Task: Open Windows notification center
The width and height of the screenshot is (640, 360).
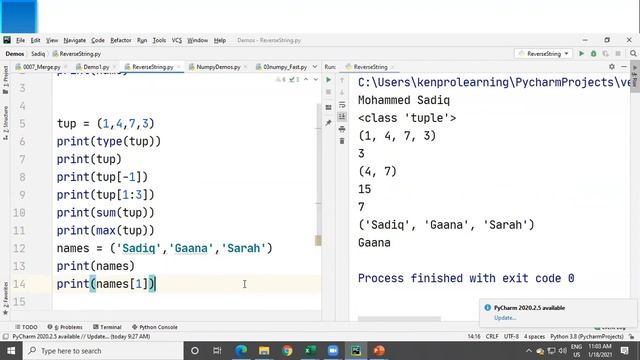Action: click(624, 351)
